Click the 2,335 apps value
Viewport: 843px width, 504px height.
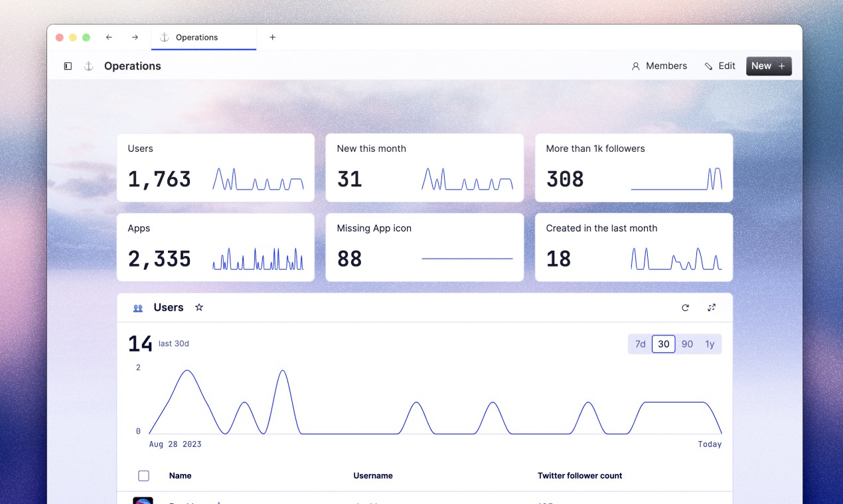coord(159,259)
